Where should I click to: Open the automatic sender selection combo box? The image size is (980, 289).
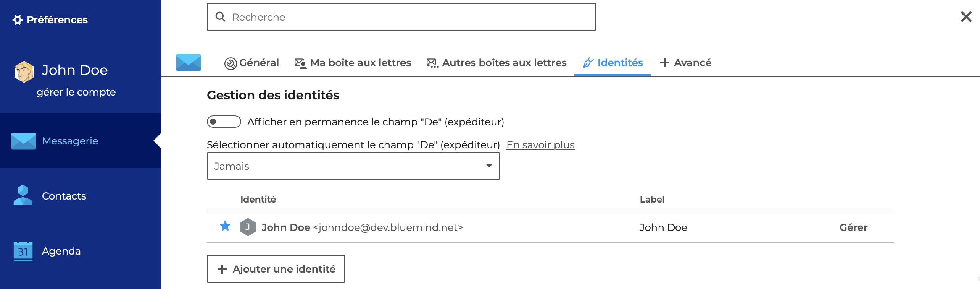[x=353, y=166]
